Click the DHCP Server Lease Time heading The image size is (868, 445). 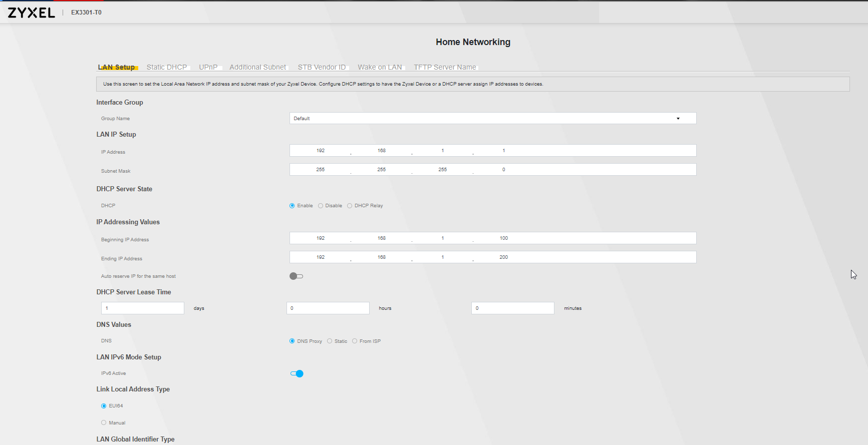click(x=134, y=292)
